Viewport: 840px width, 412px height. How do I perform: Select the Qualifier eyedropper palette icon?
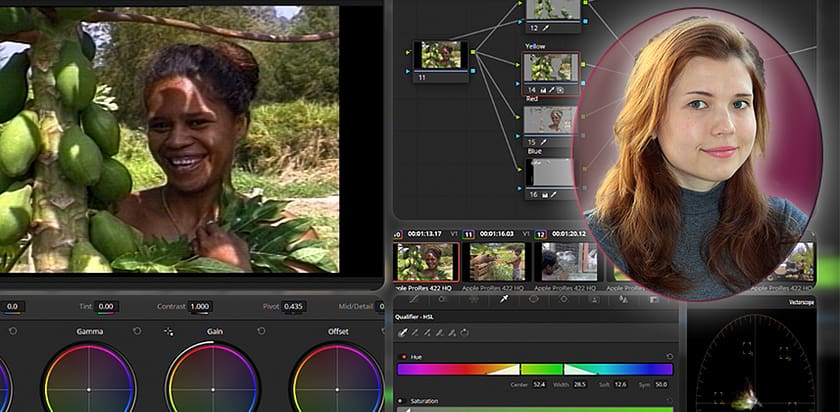503,299
